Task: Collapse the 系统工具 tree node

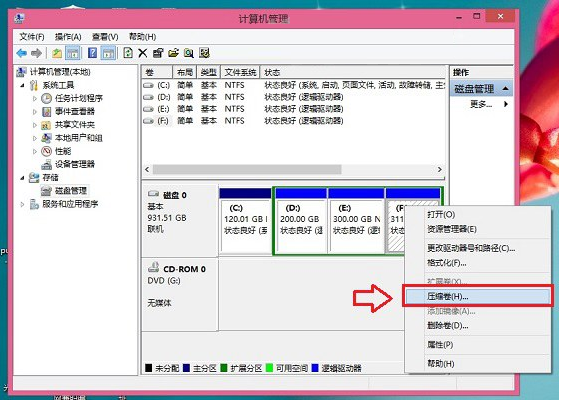Action: (23, 85)
